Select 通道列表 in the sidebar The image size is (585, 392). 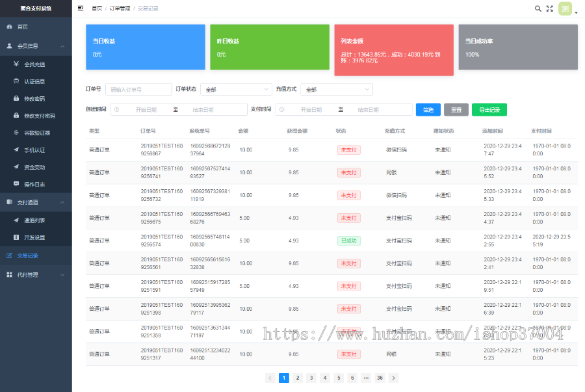tap(34, 220)
